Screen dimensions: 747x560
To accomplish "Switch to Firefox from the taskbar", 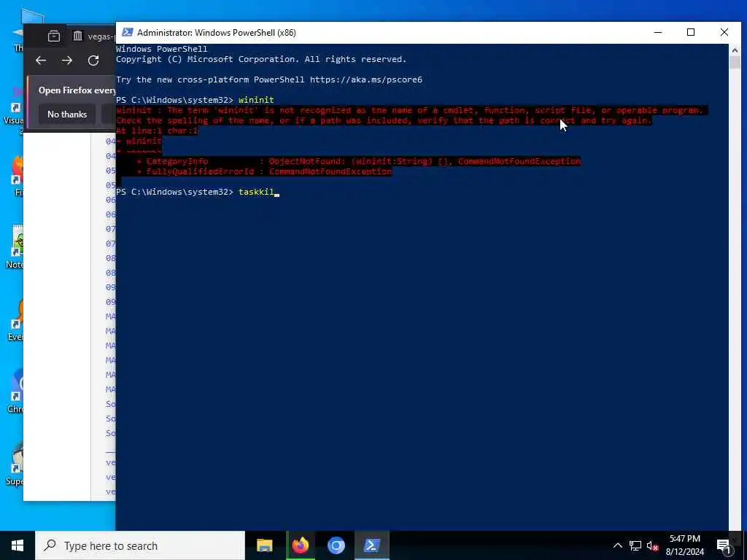I will (x=300, y=545).
